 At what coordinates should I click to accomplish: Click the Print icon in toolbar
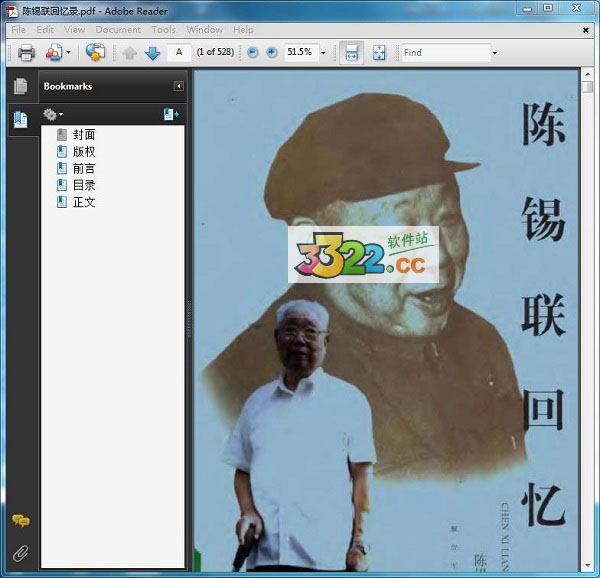[26, 53]
